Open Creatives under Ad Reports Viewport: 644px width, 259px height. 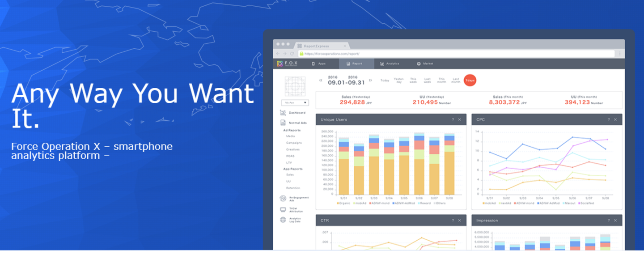point(293,149)
